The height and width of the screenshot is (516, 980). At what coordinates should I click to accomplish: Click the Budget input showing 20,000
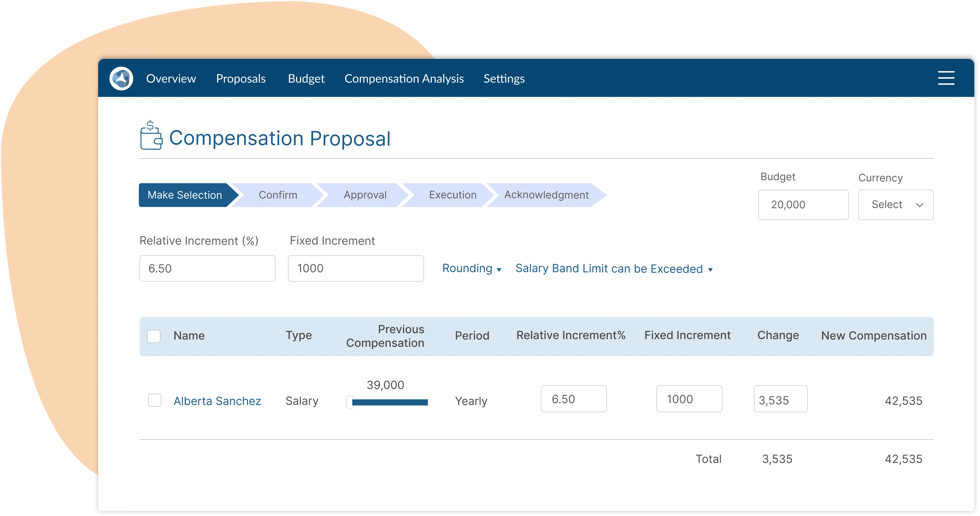[x=803, y=204]
